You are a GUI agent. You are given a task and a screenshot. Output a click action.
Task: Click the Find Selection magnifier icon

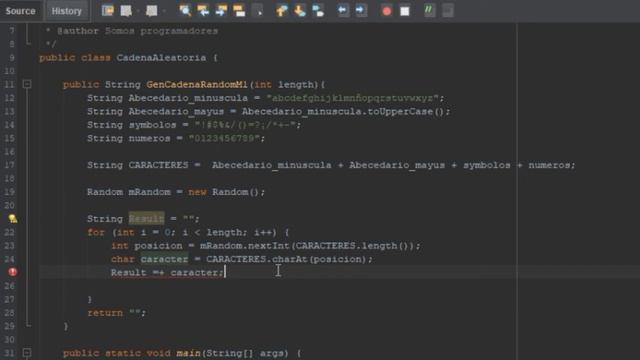185,11
